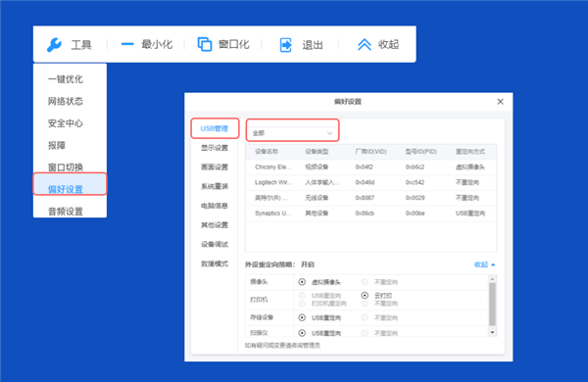The width and height of the screenshot is (588, 382).
Task: Click the 打印机 policy row label
Action: click(259, 300)
